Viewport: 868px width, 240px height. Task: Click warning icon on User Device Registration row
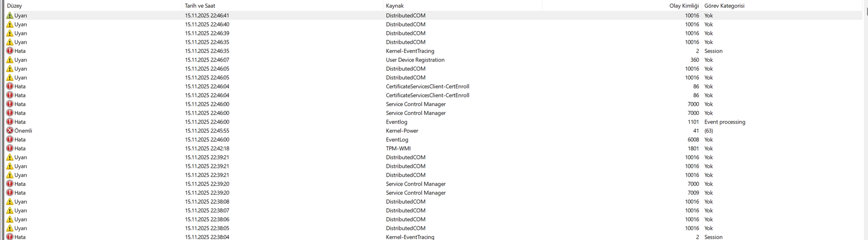(x=9, y=60)
